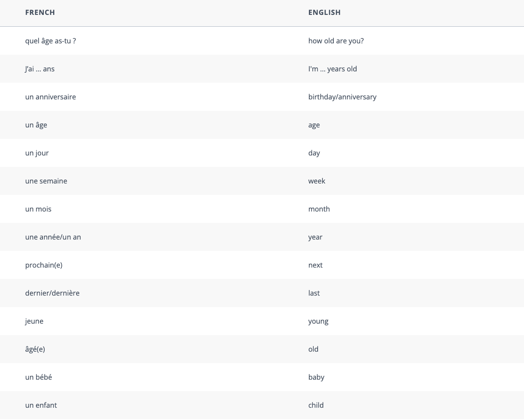Select the "birthday/anniversary" translation
Image resolution: width=524 pixels, height=420 pixels.
(342, 97)
